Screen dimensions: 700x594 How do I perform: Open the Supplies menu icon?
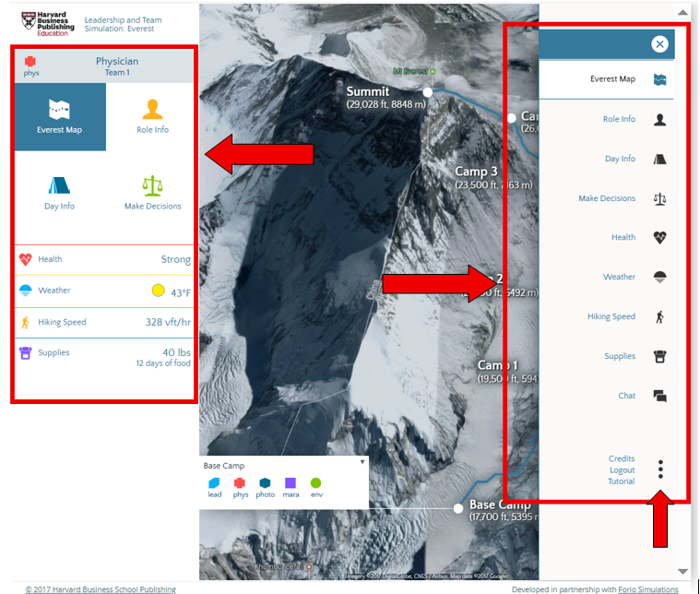tap(659, 356)
